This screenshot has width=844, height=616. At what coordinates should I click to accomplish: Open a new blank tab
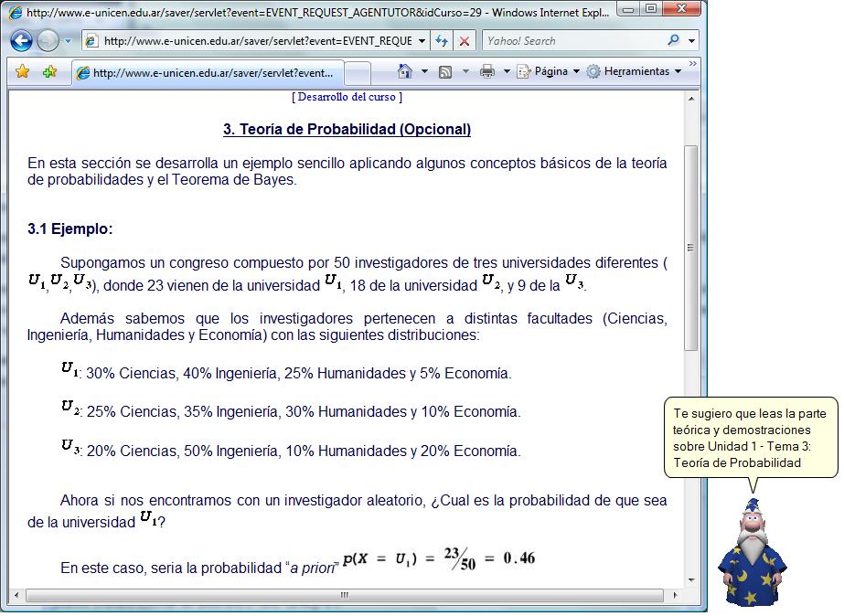point(358,73)
